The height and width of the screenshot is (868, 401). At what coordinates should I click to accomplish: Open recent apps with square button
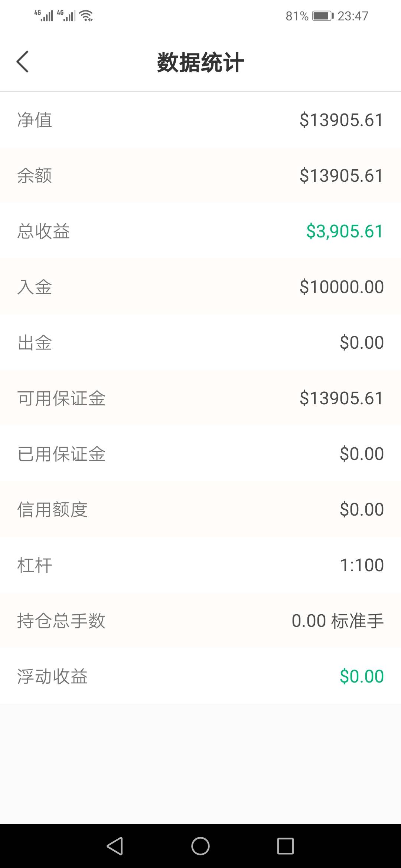coord(285,846)
